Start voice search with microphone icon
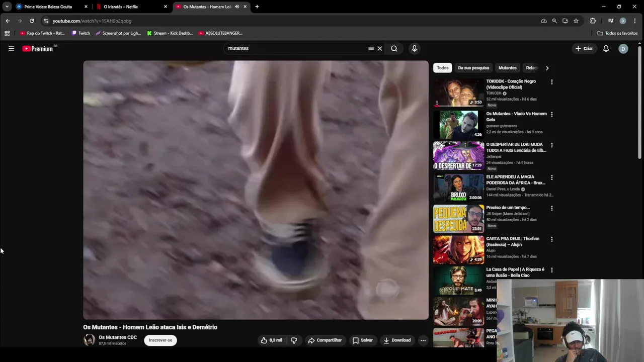This screenshot has height=362, width=644. coord(414,49)
